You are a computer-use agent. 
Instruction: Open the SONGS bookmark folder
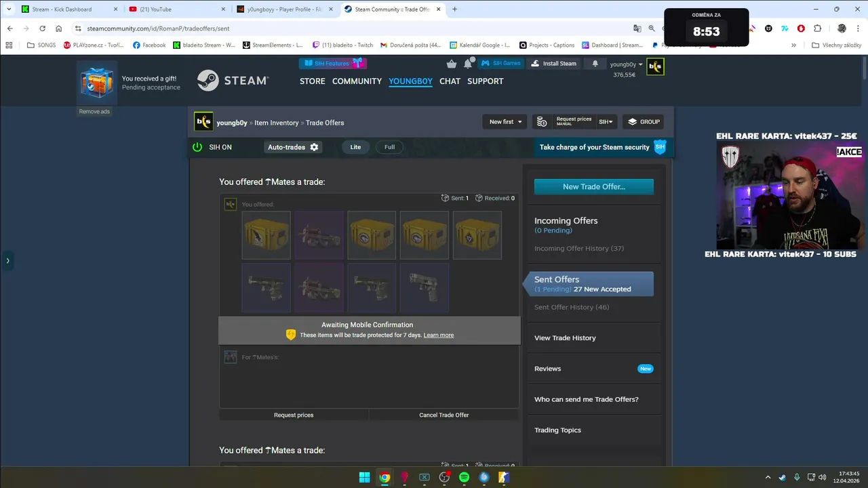[x=41, y=45]
